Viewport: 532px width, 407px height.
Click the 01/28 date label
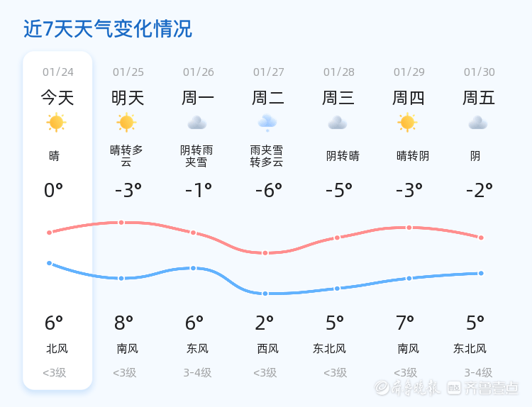(x=339, y=72)
